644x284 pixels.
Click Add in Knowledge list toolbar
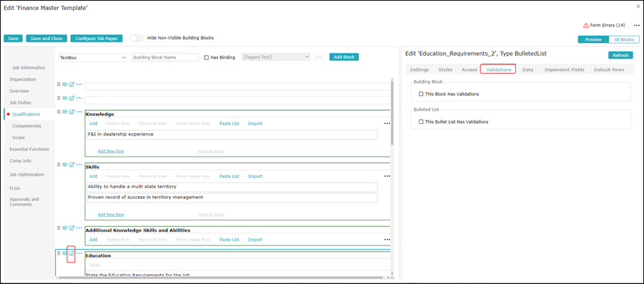point(94,123)
